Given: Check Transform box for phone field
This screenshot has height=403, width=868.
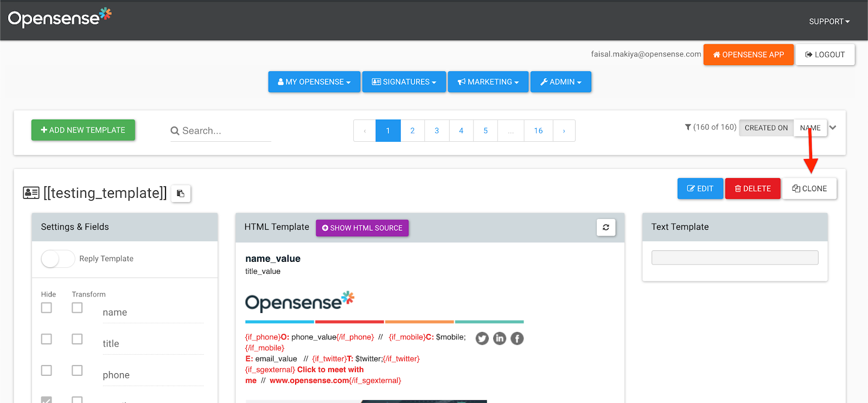Looking at the screenshot, I should pyautogui.click(x=78, y=370).
